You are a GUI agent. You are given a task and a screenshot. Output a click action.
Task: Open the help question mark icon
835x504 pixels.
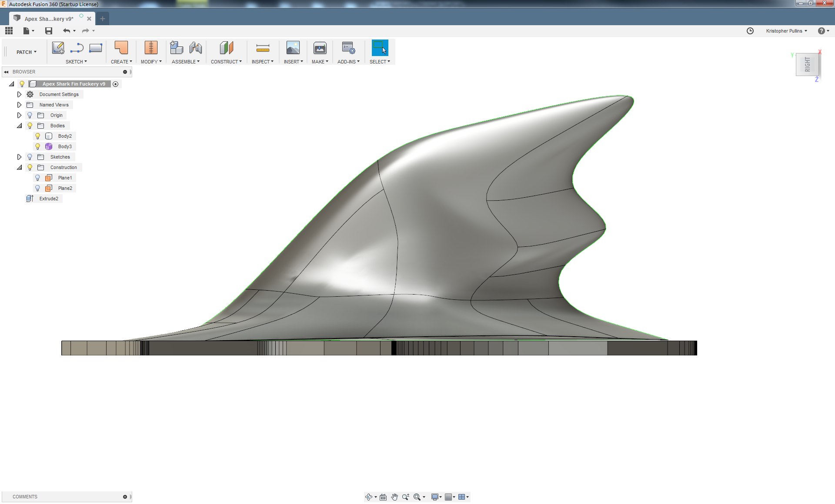[x=821, y=31]
